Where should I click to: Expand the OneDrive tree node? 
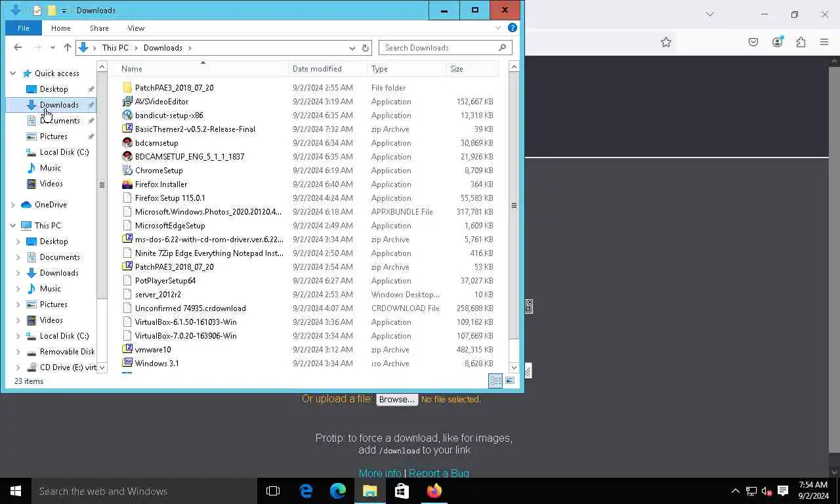12,205
